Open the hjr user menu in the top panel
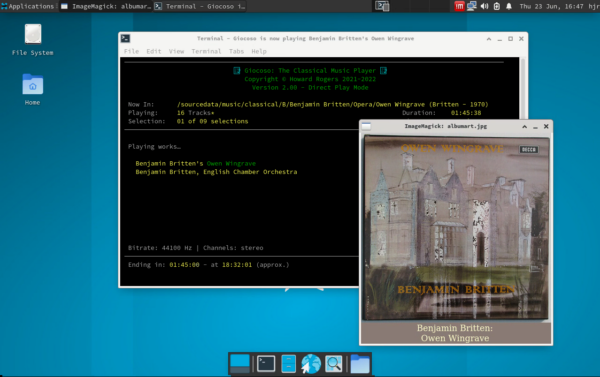This screenshot has width=600, height=377. (594, 6)
